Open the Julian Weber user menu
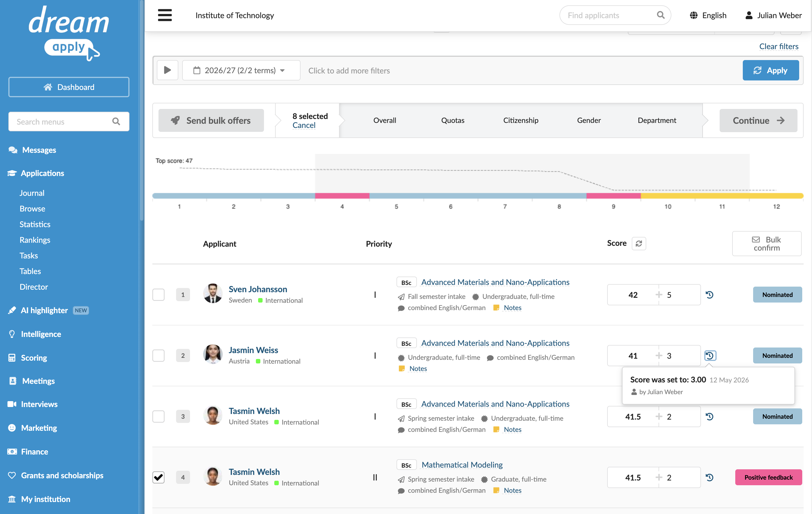This screenshot has height=514, width=812. [x=773, y=15]
